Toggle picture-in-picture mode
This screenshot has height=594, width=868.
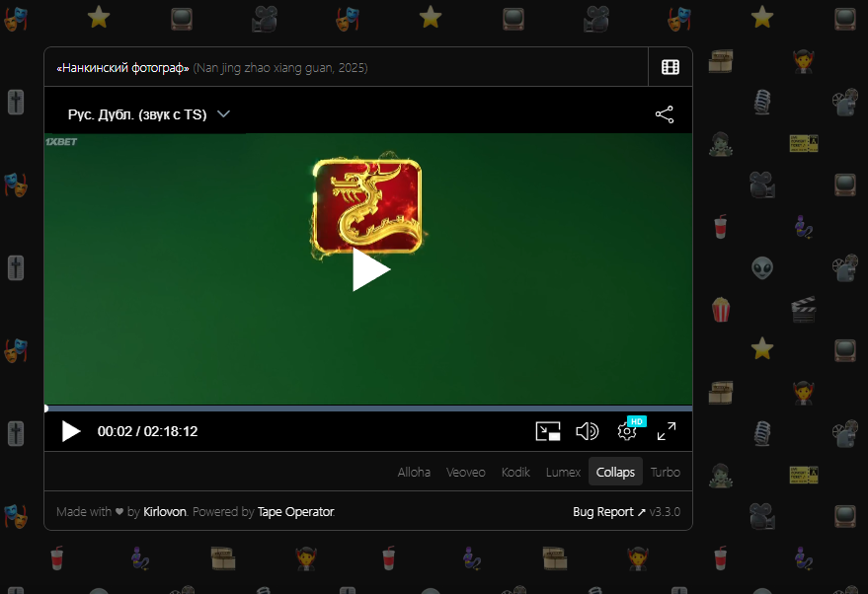(x=548, y=431)
